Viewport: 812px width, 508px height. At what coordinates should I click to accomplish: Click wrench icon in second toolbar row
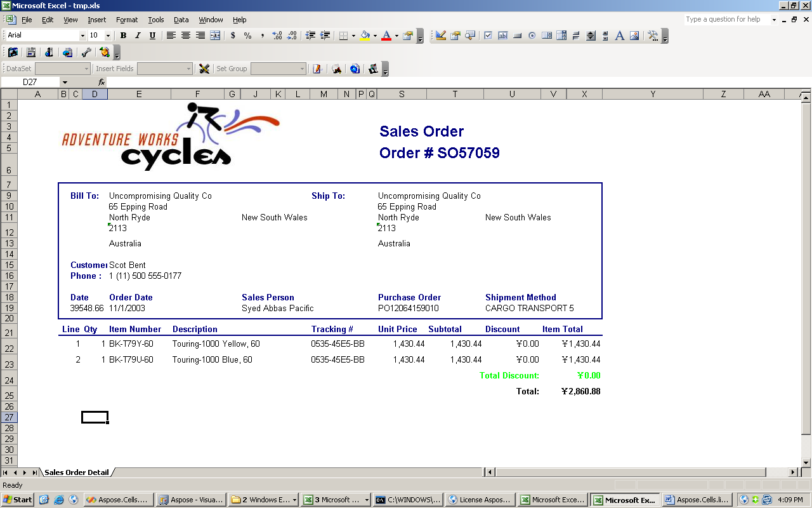[x=86, y=52]
